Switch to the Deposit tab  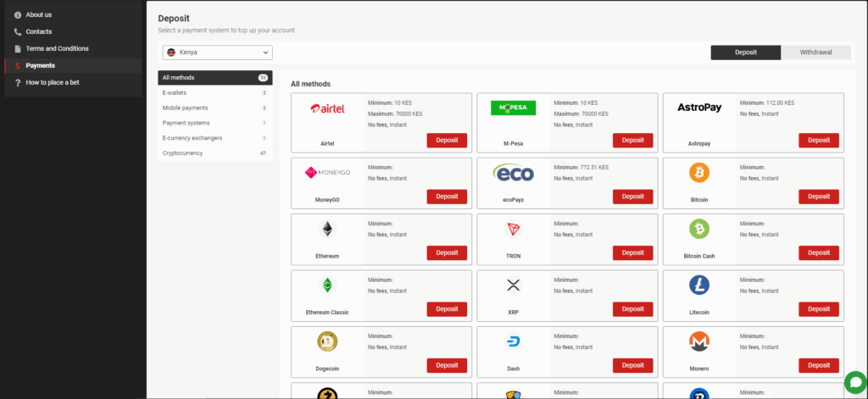coord(746,53)
